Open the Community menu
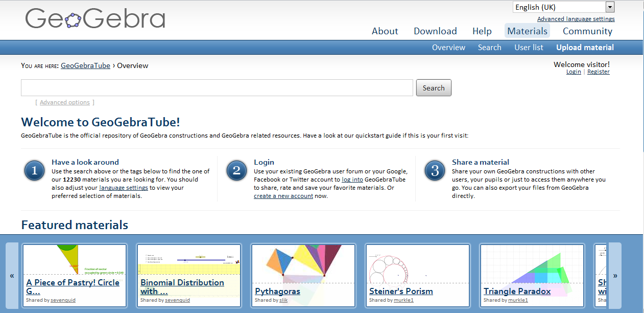This screenshot has width=644, height=313. click(x=587, y=31)
